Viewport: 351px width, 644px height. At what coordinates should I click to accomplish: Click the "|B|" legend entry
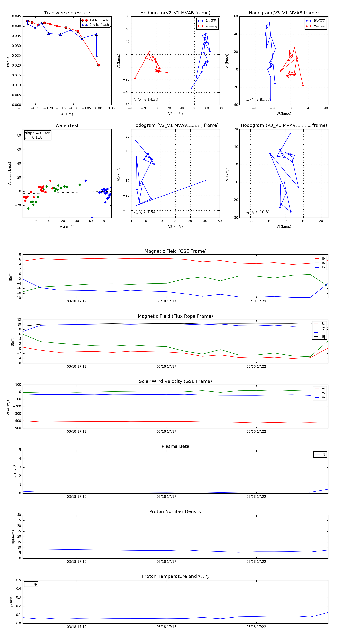[320, 337]
